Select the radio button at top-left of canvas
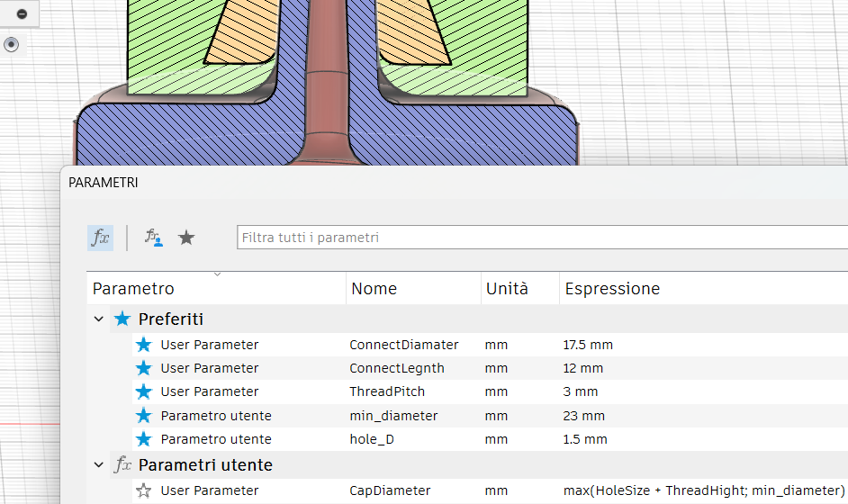 coord(11,44)
